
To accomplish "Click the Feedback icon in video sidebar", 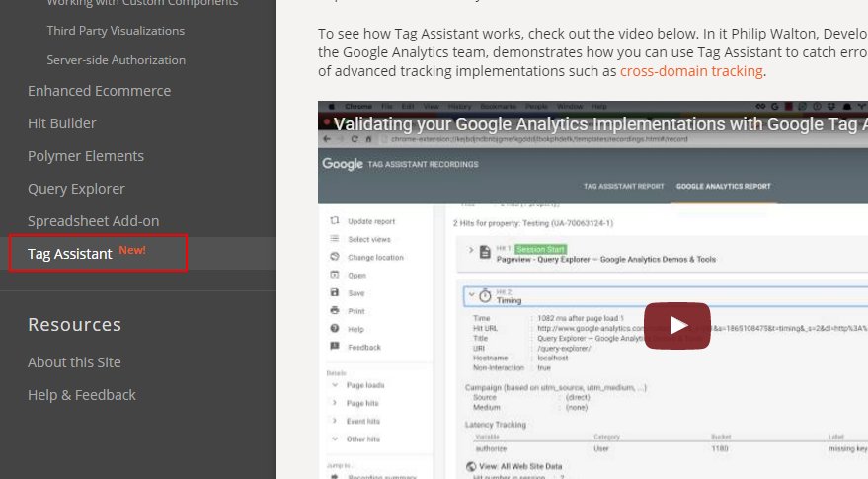I will (x=335, y=346).
